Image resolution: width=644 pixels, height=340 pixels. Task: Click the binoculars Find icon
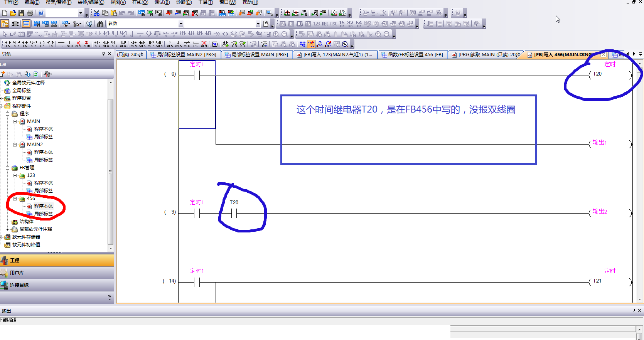100,24
